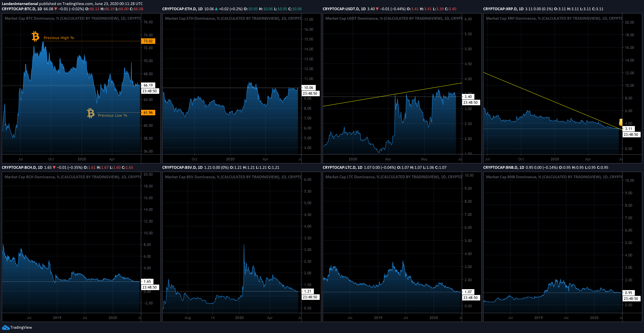644x333 pixels.
Task: Click the 23:48:50 countdown on USDT chart
Action: click(471, 102)
